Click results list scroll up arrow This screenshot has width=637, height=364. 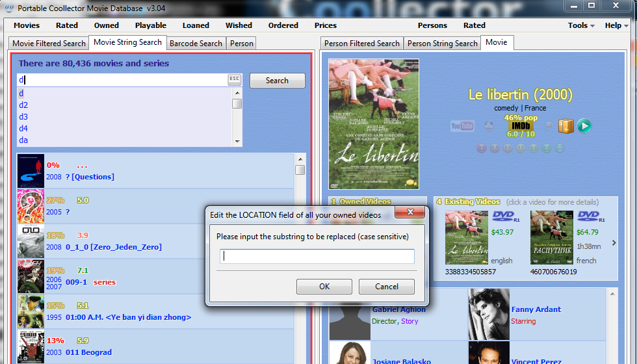click(300, 159)
